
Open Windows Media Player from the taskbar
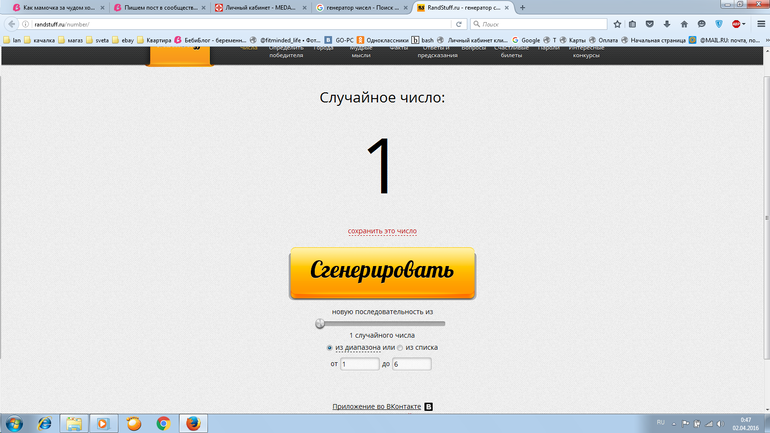click(103, 423)
